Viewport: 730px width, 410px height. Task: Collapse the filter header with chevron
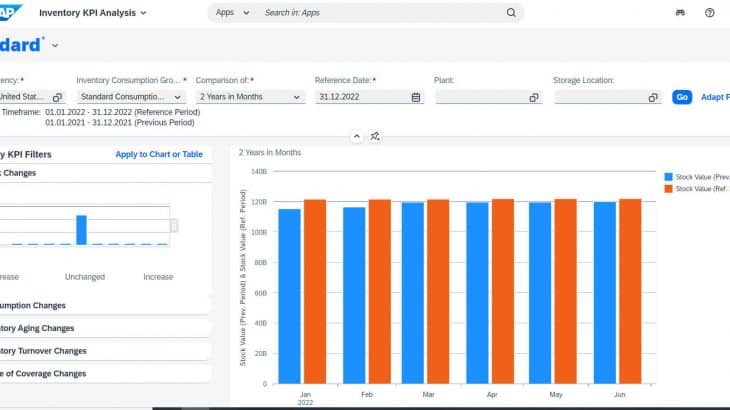click(x=355, y=136)
